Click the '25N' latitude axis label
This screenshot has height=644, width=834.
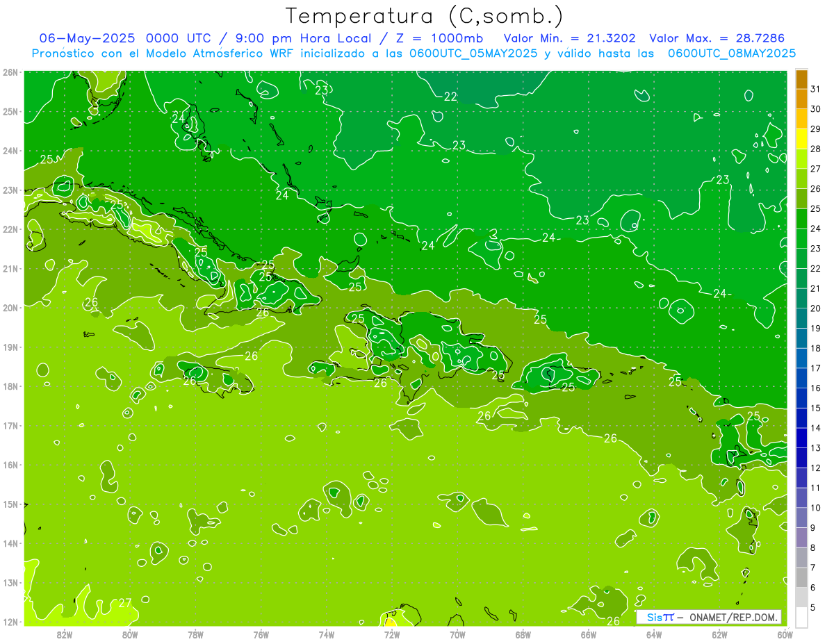pyautogui.click(x=10, y=111)
